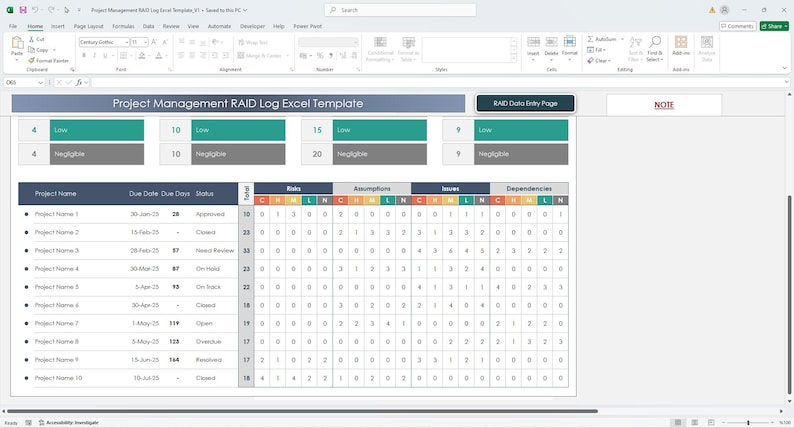Click the Save icon in title bar
This screenshot has width=794, height=428.
pos(23,10)
